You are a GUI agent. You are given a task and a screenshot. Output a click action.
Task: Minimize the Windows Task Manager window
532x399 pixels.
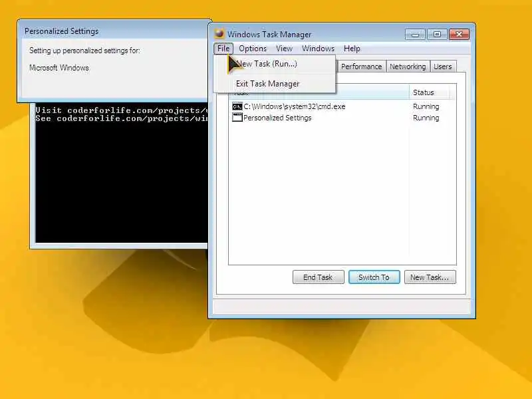click(x=415, y=35)
